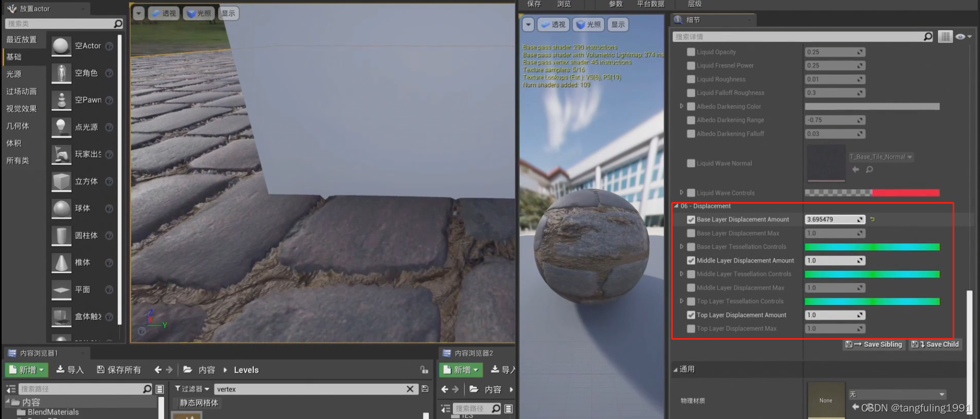The height and width of the screenshot is (419, 980).
Task: Select the 盒体触发器 box trigger icon
Action: click(61, 317)
